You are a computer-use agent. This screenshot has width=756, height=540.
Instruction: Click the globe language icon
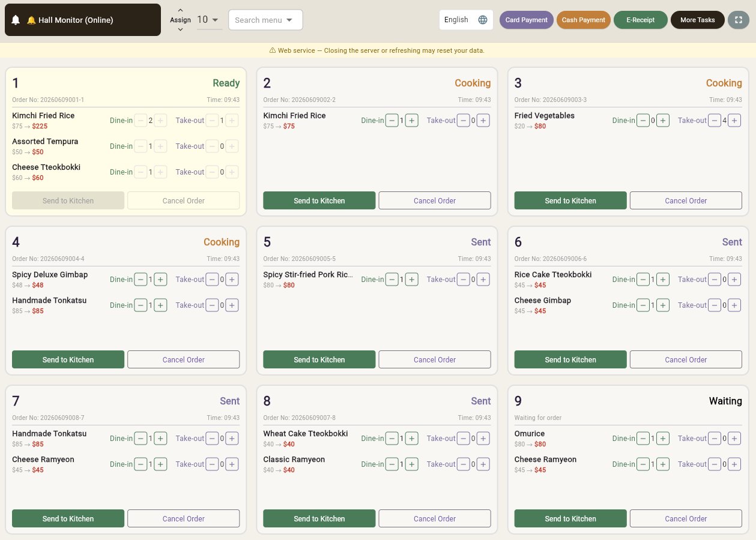point(483,20)
